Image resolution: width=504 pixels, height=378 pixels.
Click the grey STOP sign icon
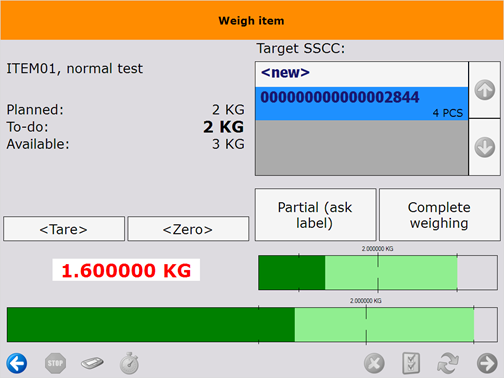[x=55, y=363]
